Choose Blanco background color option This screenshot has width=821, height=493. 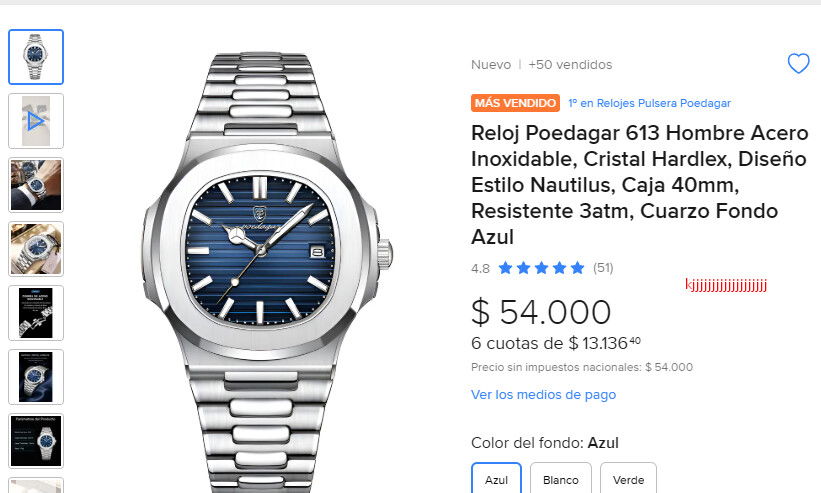[x=561, y=478]
